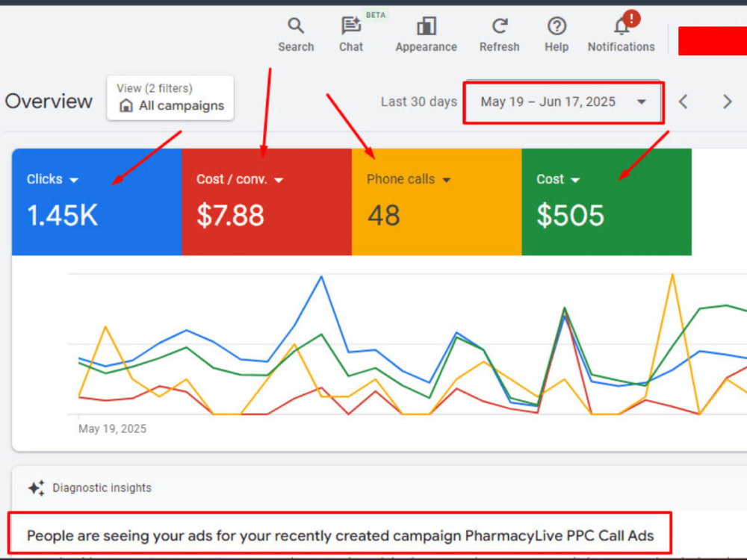This screenshot has height=560, width=747.
Task: Click the blue line's highest peak on the chart
Action: click(x=321, y=276)
